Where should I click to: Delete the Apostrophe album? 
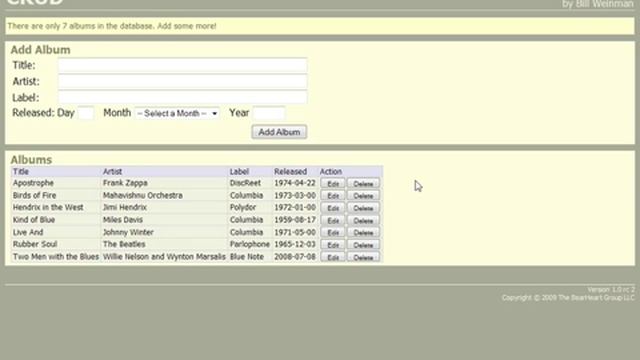(363, 184)
